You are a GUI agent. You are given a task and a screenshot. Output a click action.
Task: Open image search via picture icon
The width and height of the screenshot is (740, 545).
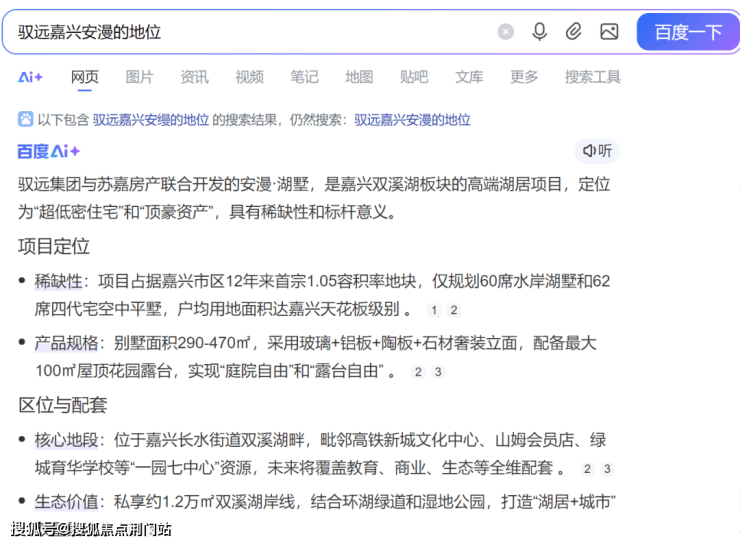coord(609,32)
